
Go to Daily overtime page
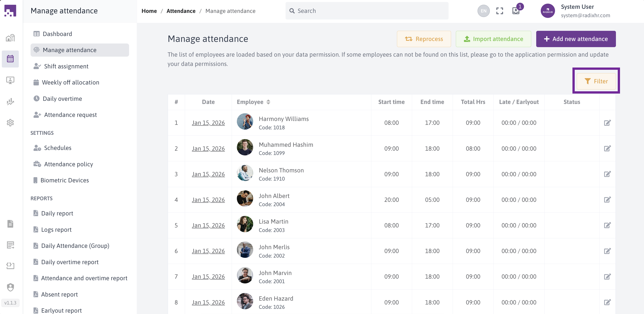pos(62,99)
